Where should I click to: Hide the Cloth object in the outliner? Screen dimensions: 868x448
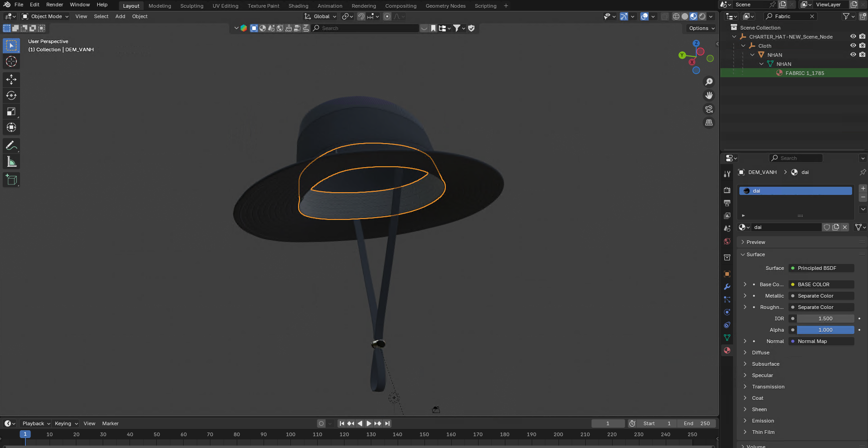[x=853, y=45]
